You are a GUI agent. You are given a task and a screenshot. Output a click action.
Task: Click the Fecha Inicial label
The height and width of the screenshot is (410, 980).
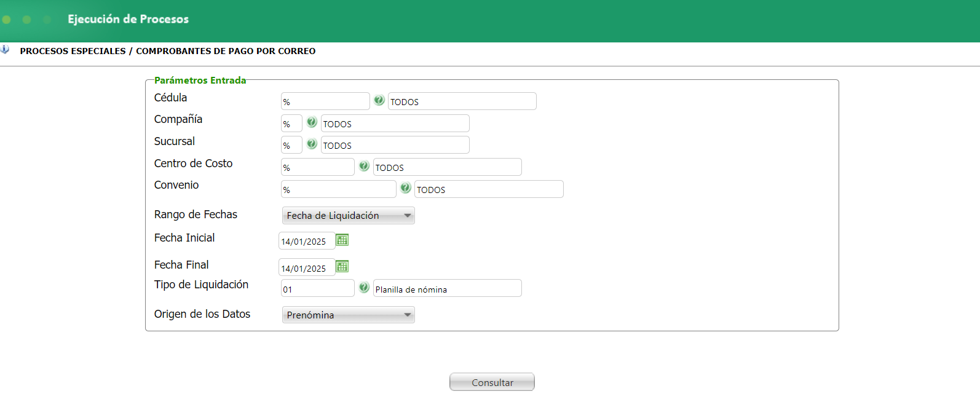coord(184,238)
